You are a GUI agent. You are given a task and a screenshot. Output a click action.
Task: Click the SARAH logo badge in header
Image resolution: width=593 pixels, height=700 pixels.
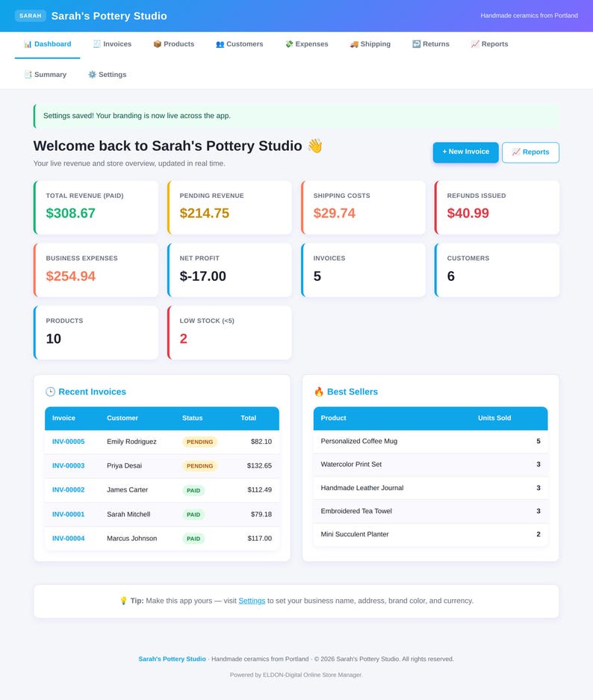[x=31, y=16]
